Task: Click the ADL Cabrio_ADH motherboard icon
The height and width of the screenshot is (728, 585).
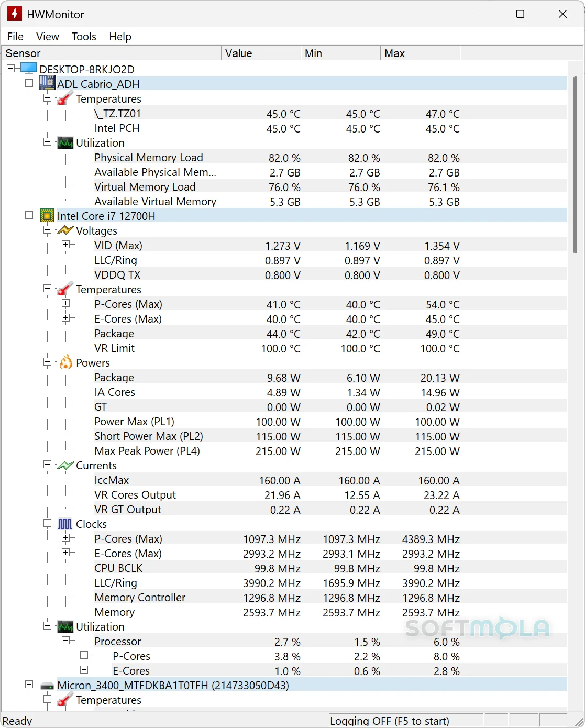Action: pyautogui.click(x=47, y=83)
